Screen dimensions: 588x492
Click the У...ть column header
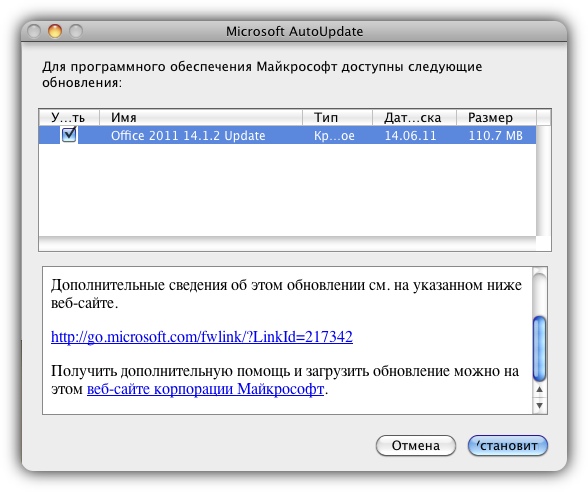coord(69,118)
